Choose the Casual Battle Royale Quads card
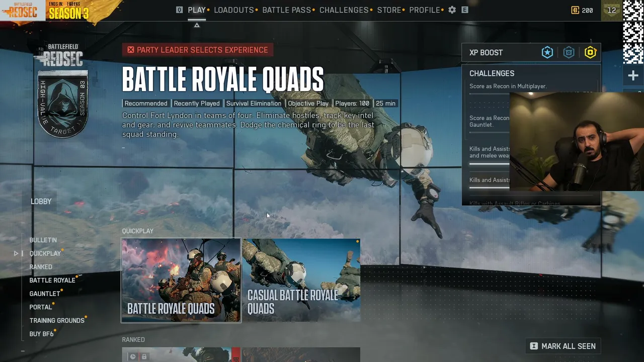 [301, 280]
